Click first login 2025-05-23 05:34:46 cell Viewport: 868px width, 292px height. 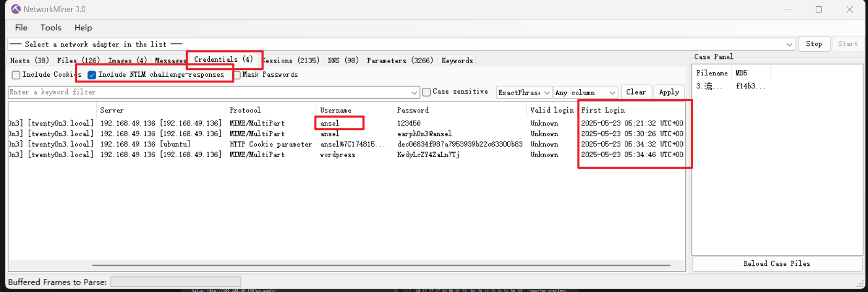click(x=632, y=155)
